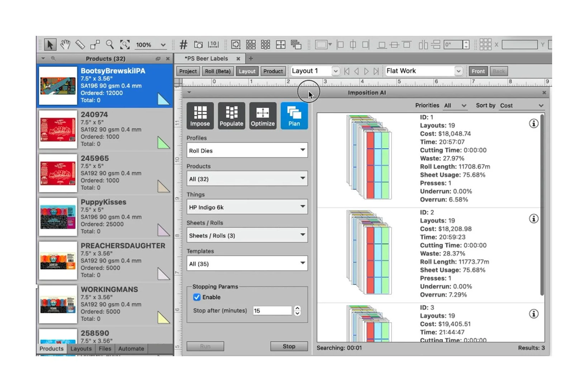Click the align right edges icon
This screenshot has width=588, height=392.
pos(365,45)
